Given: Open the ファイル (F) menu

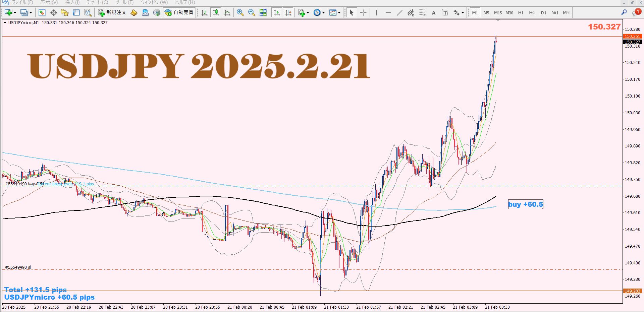Looking at the screenshot, I should point(22,2).
